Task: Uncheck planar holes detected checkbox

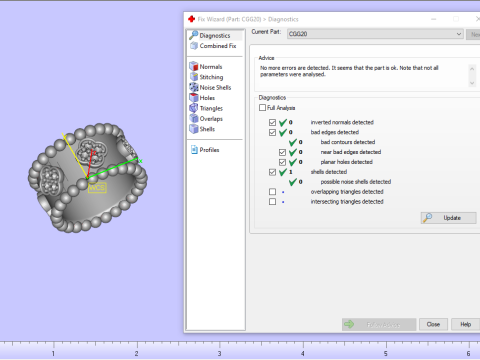Action: pyautogui.click(x=282, y=162)
